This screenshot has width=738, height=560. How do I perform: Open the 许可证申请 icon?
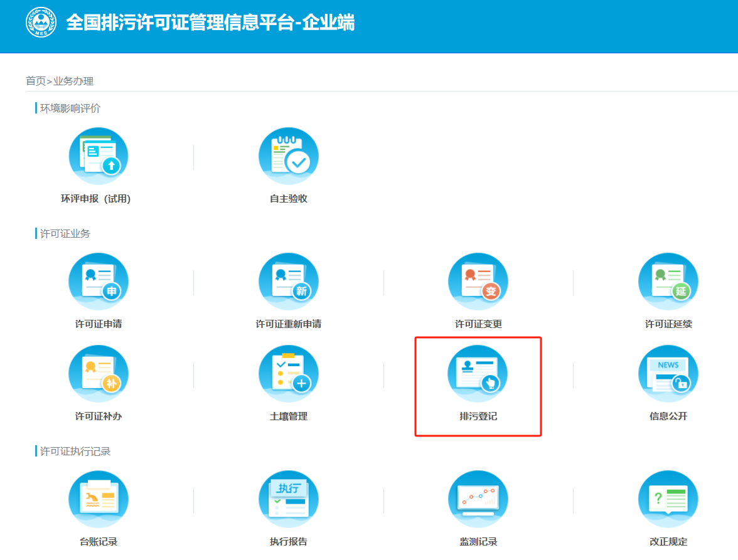point(99,282)
